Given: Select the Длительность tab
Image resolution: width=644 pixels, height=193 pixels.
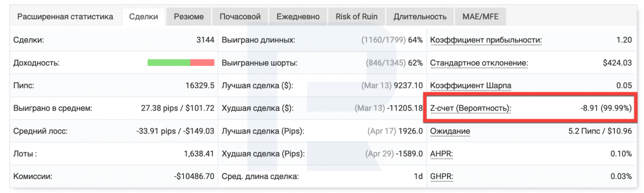Looking at the screenshot, I should coord(420,16).
